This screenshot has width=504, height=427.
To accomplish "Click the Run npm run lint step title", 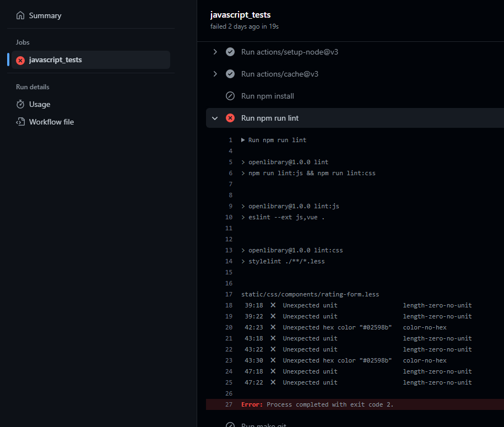I will pyautogui.click(x=270, y=118).
